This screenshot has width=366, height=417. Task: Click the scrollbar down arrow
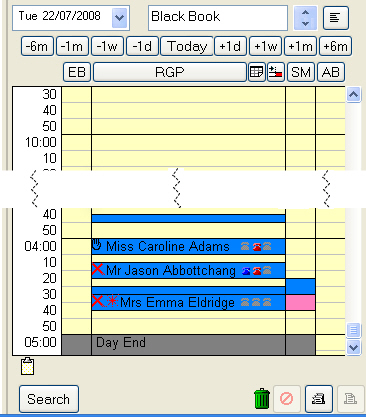pos(353,347)
